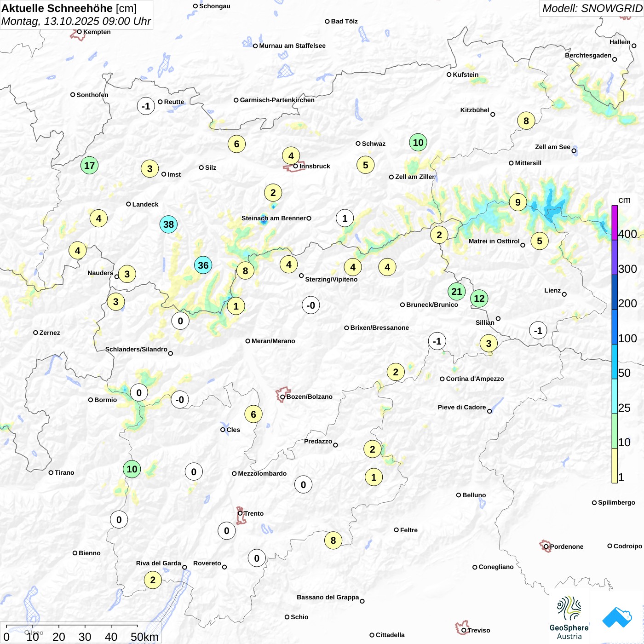The height and width of the screenshot is (644, 644).
Task: Click the 0 marker near Bormio
Action: coord(139,393)
